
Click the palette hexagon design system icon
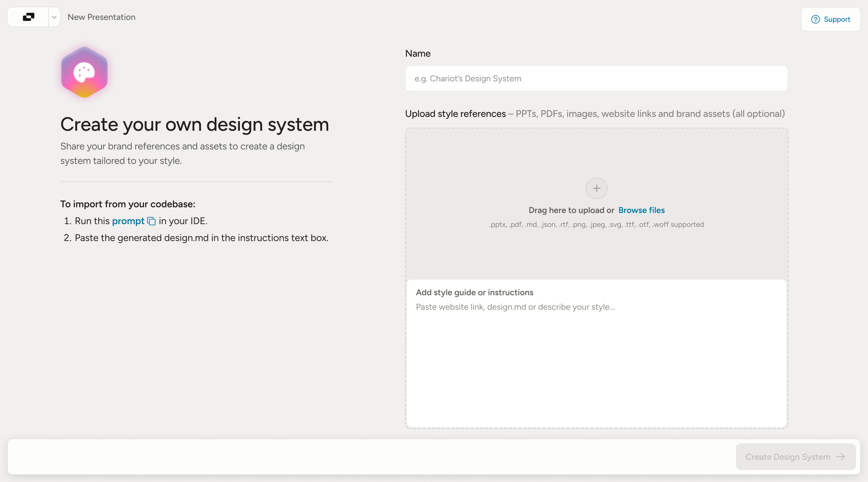pyautogui.click(x=84, y=72)
